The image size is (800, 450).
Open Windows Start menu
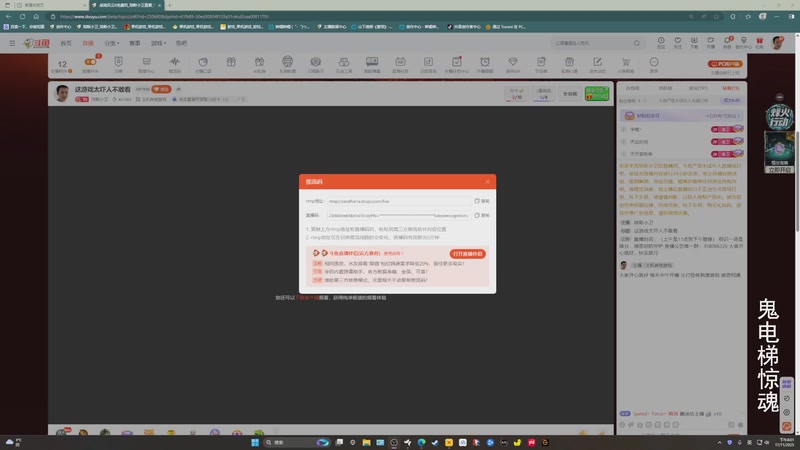coord(255,442)
